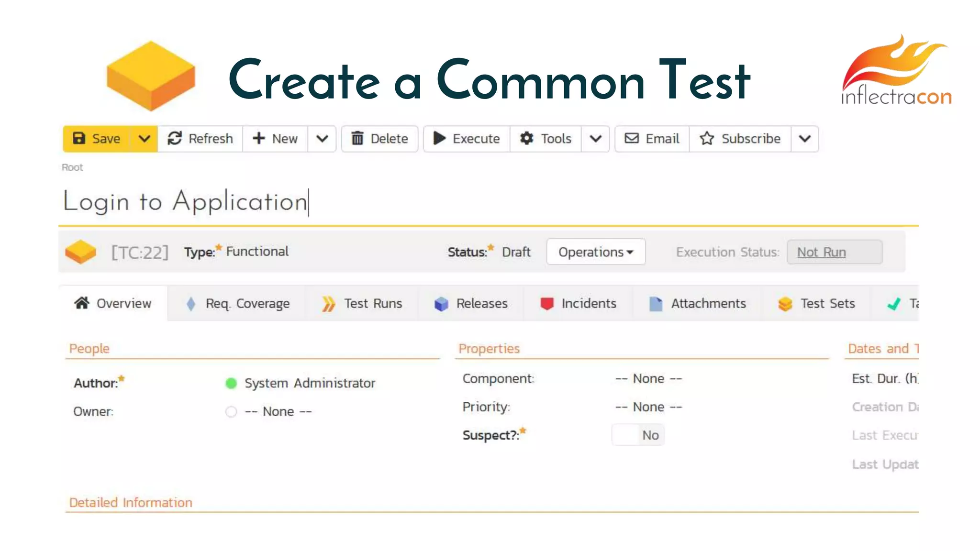Toggle the Suspect? switch showing No
This screenshot has height=551, width=980.
(x=638, y=435)
